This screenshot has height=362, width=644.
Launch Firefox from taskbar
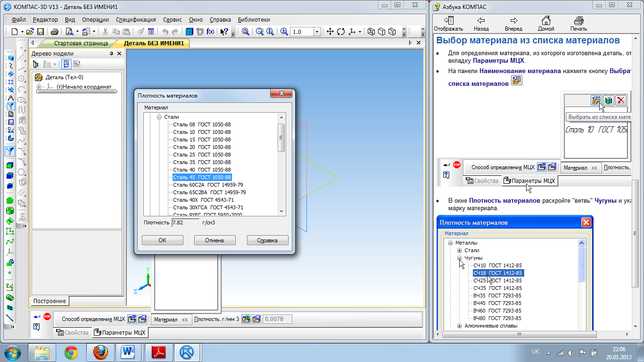coord(100,352)
